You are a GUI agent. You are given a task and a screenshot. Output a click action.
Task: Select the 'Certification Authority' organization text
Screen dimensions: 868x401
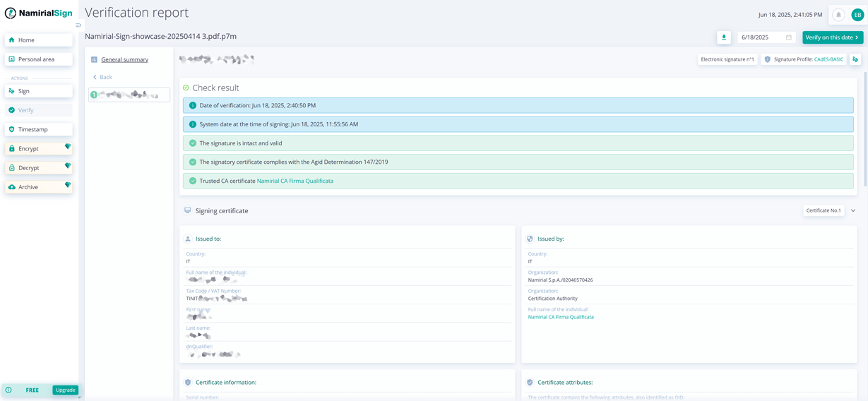553,299
